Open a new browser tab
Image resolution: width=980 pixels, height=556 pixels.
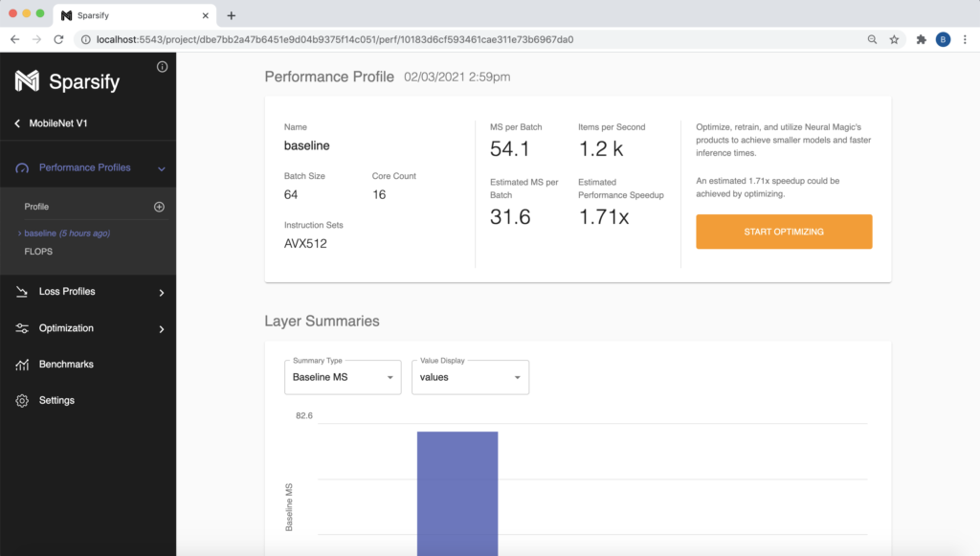(232, 15)
